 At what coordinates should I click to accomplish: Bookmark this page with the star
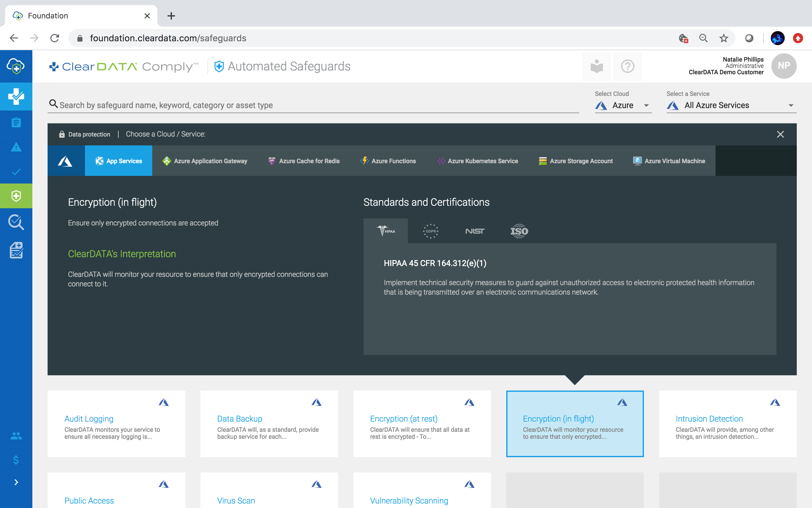tap(724, 38)
